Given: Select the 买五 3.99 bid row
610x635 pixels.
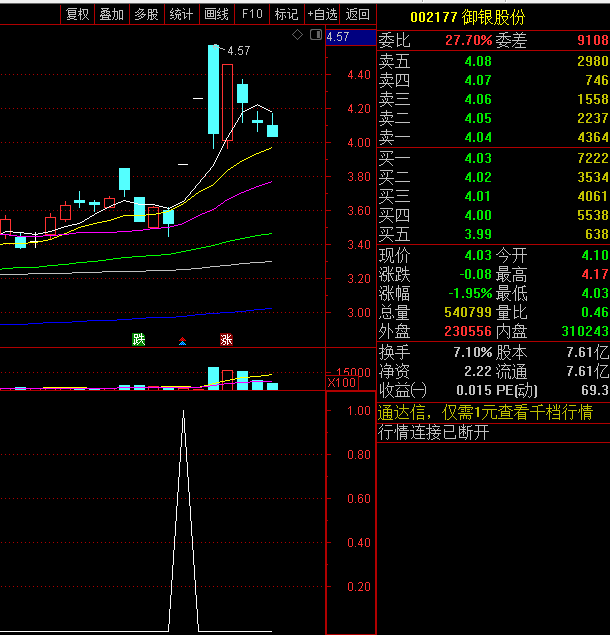Looking at the screenshot, I should pyautogui.click(x=493, y=234).
